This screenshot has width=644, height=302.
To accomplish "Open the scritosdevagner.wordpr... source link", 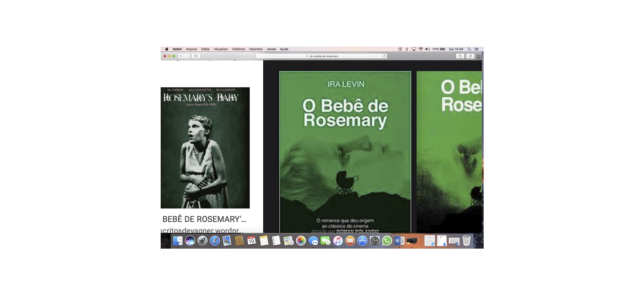I will coord(202,230).
